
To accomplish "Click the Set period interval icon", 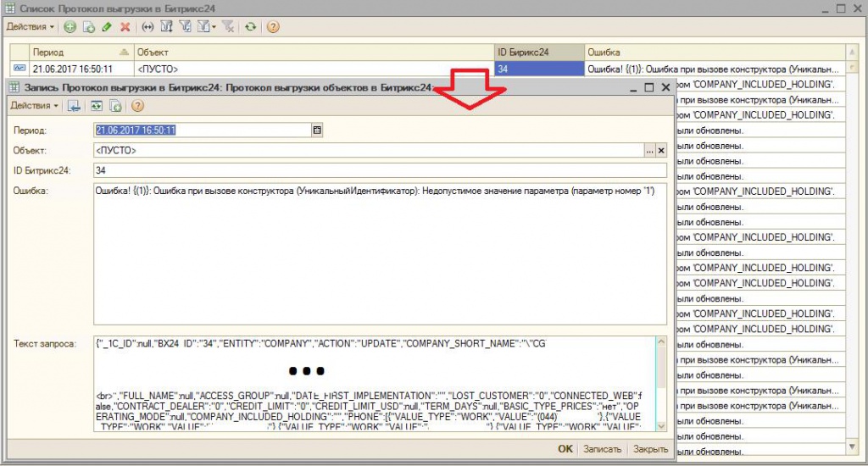I will [x=147, y=26].
